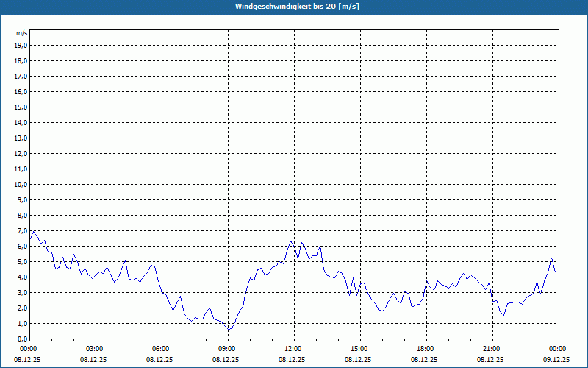Click the 'm/s' unit label on the y-axis
Screen dimensions: 588x368
click(22, 33)
